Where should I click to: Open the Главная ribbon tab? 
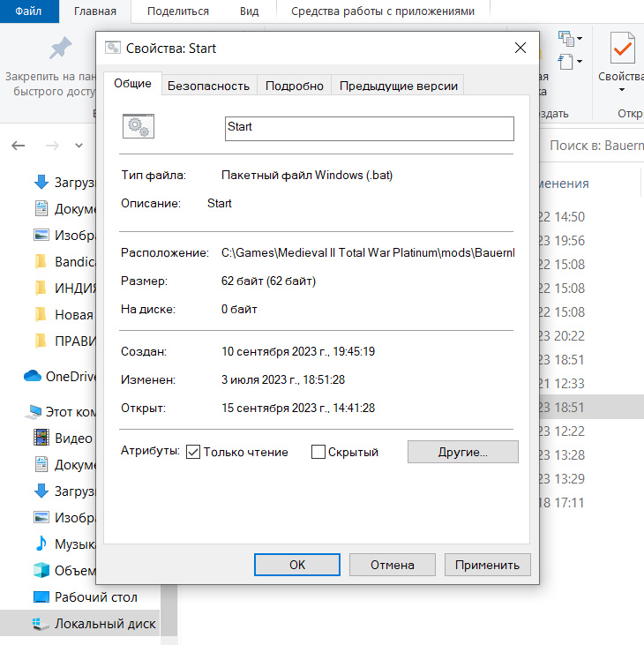[x=95, y=11]
